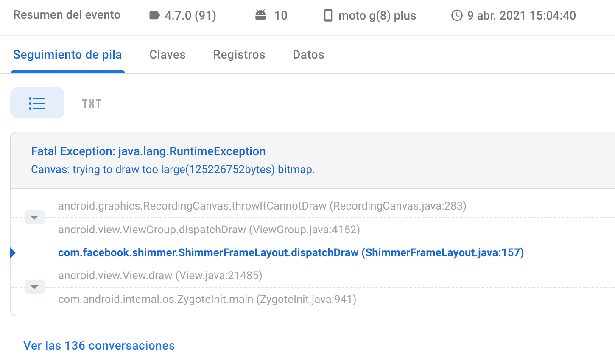615x364 pixels.
Task: Open the Seguimiento de pila tab
Action: pos(67,55)
